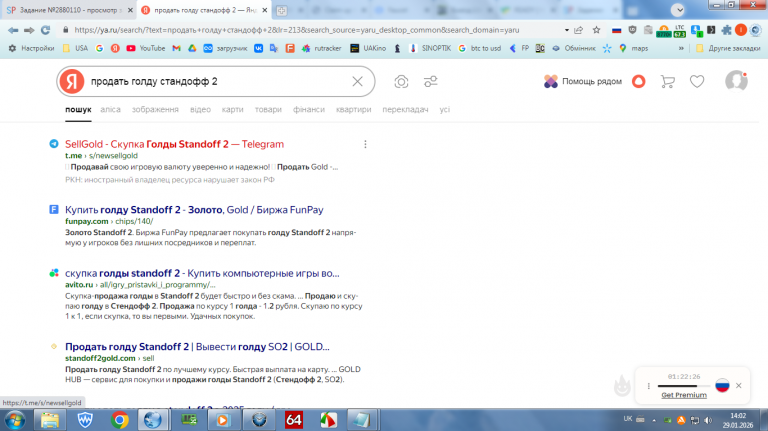The height and width of the screenshot is (431, 768).
Task: Open the widget three-dot options
Action: tap(648, 386)
